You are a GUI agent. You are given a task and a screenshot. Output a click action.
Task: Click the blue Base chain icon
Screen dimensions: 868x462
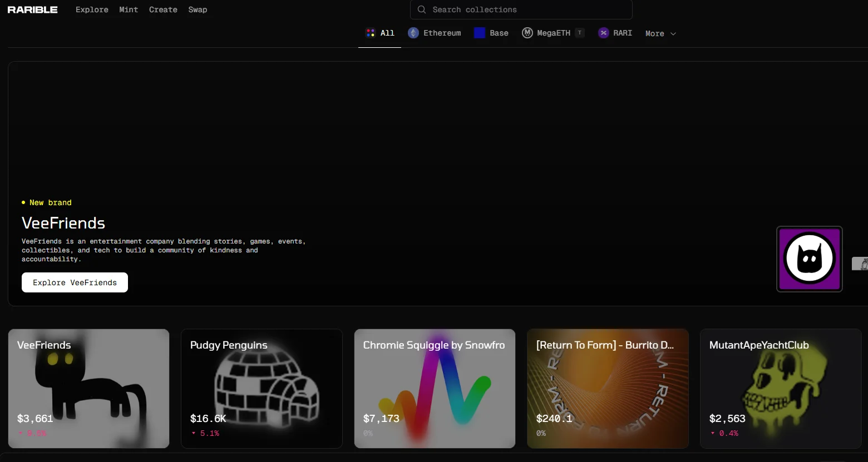[480, 33]
